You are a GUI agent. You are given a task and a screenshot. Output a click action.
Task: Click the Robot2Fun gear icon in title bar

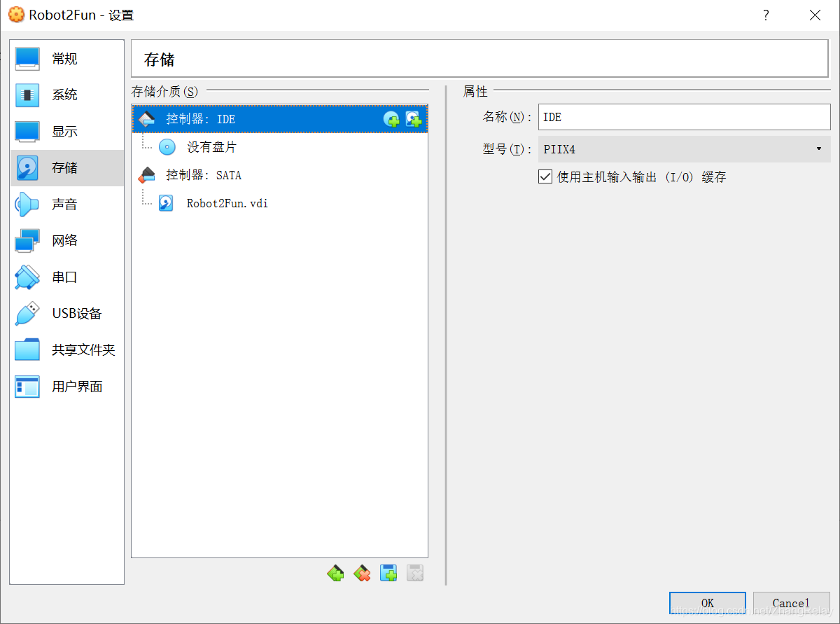pyautogui.click(x=15, y=15)
